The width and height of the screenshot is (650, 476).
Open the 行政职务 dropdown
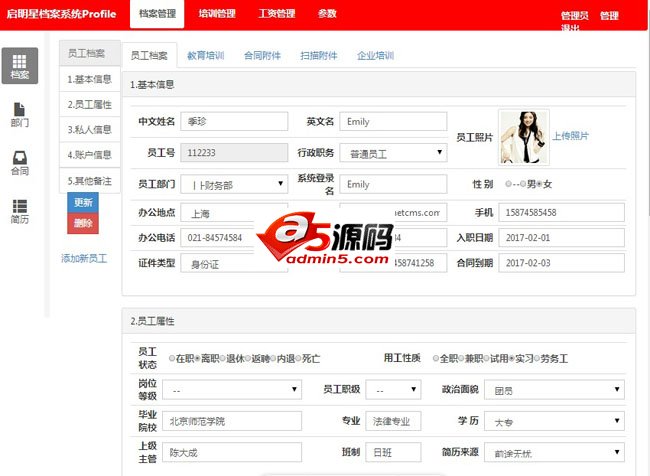tap(393, 153)
